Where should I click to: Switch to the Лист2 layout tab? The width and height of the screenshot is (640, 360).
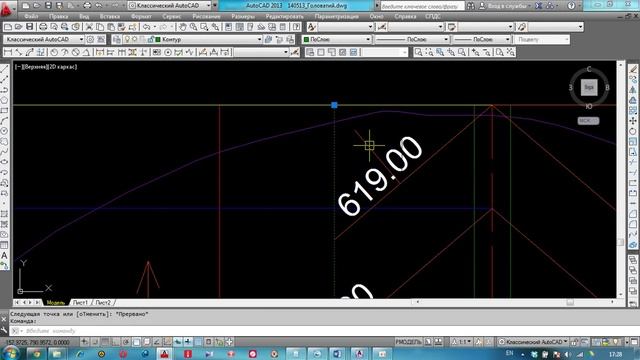[x=103, y=302]
